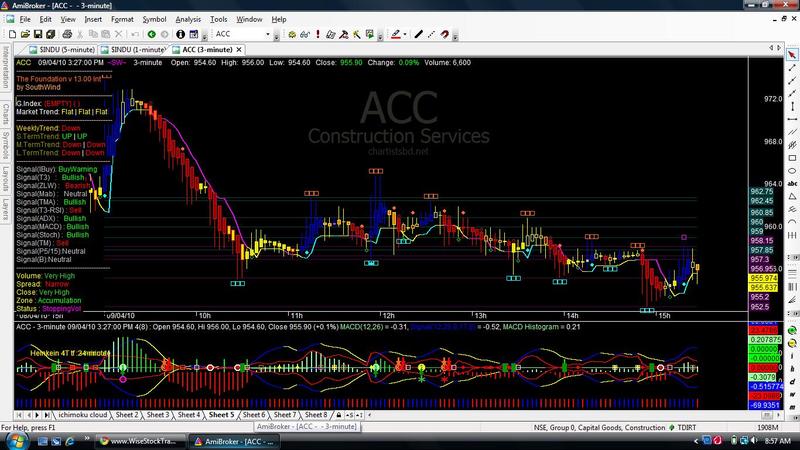
Task: Click the green Back navigation arrow
Action: (x=152, y=34)
